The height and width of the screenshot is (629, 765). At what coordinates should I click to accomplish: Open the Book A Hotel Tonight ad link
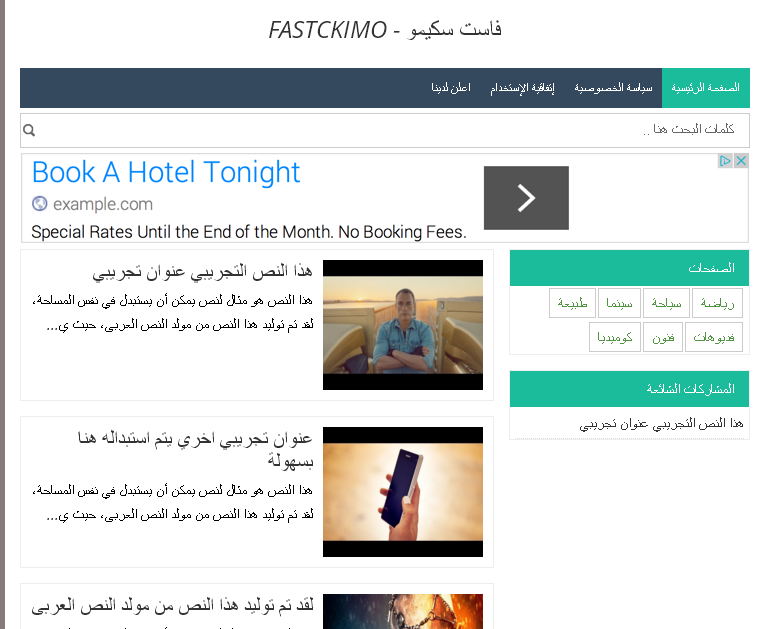pyautogui.click(x=166, y=172)
